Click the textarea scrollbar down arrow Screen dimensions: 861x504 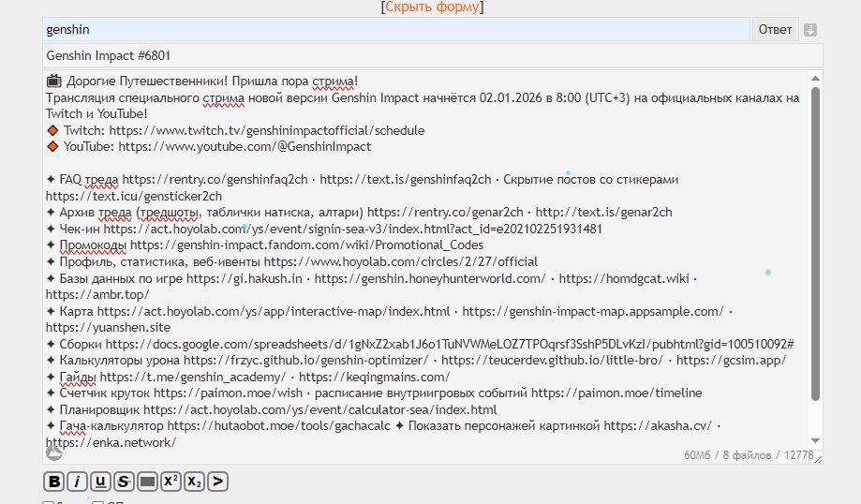[x=815, y=440]
